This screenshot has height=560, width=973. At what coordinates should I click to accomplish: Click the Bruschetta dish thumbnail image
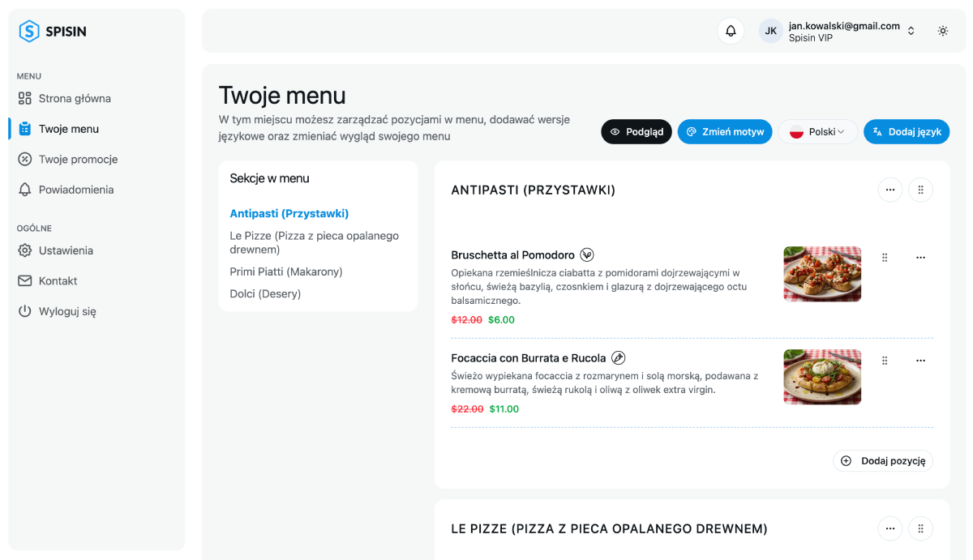tap(822, 274)
